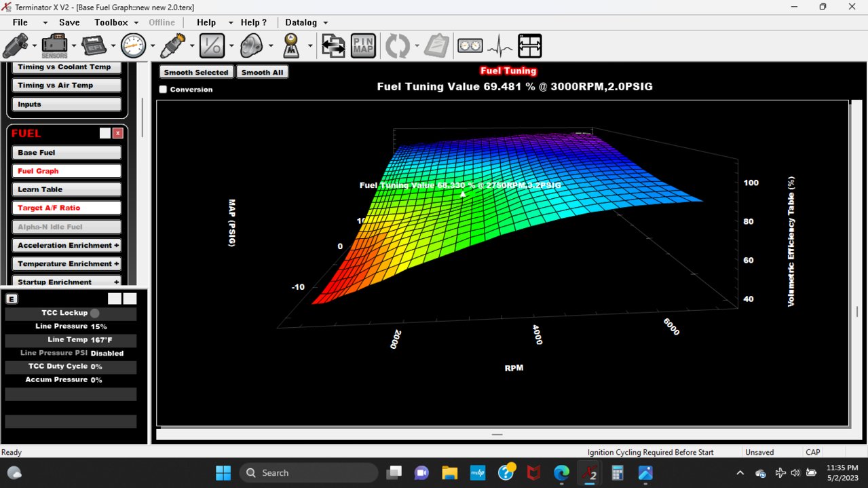Screen dimensions: 868x488
Task: Select the Learn Table button
Action: point(67,189)
